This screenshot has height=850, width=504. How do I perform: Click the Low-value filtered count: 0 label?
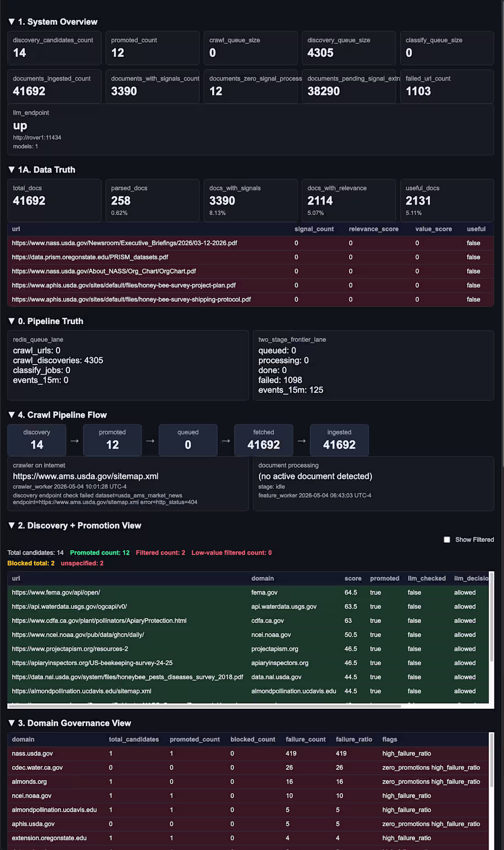(x=231, y=553)
